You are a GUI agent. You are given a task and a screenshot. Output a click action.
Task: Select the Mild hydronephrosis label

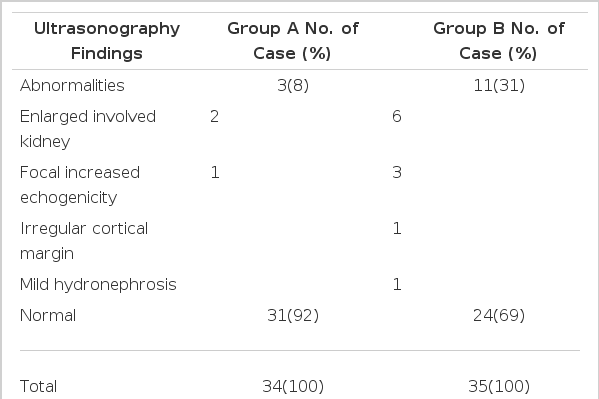pyautogui.click(x=98, y=285)
